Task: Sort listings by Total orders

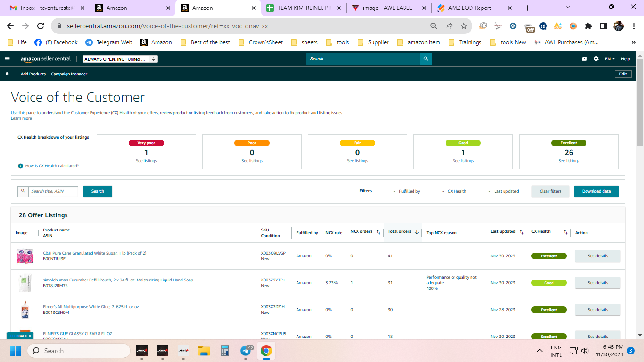Action: [417, 232]
